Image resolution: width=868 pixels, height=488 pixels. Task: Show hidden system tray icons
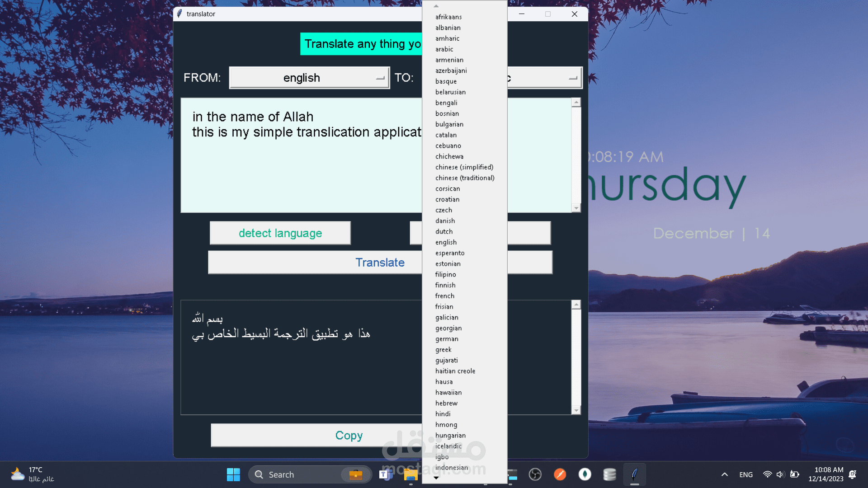tap(724, 474)
